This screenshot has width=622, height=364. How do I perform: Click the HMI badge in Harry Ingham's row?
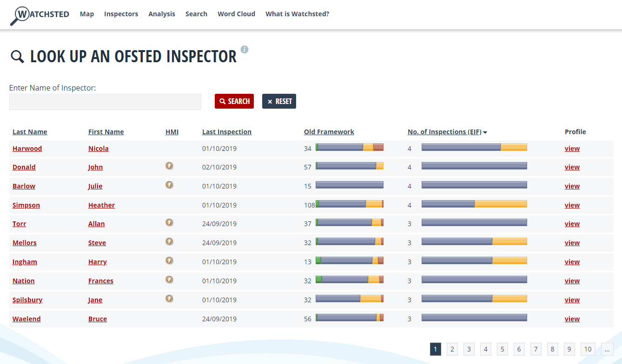coord(170,260)
